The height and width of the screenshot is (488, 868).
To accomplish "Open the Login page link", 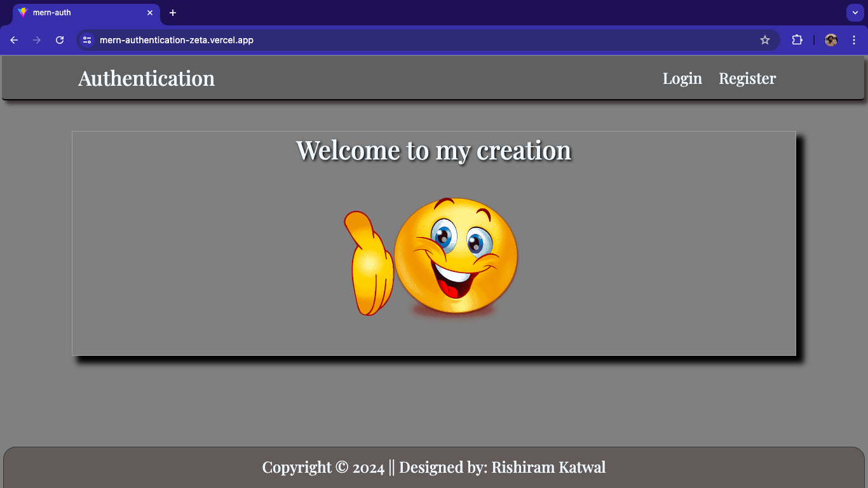I will pos(682,78).
